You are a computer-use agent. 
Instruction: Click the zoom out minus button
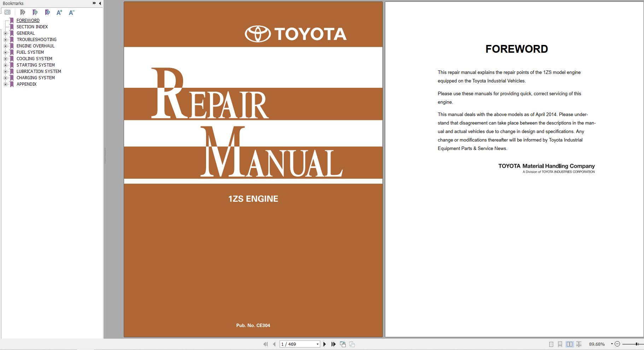617,344
